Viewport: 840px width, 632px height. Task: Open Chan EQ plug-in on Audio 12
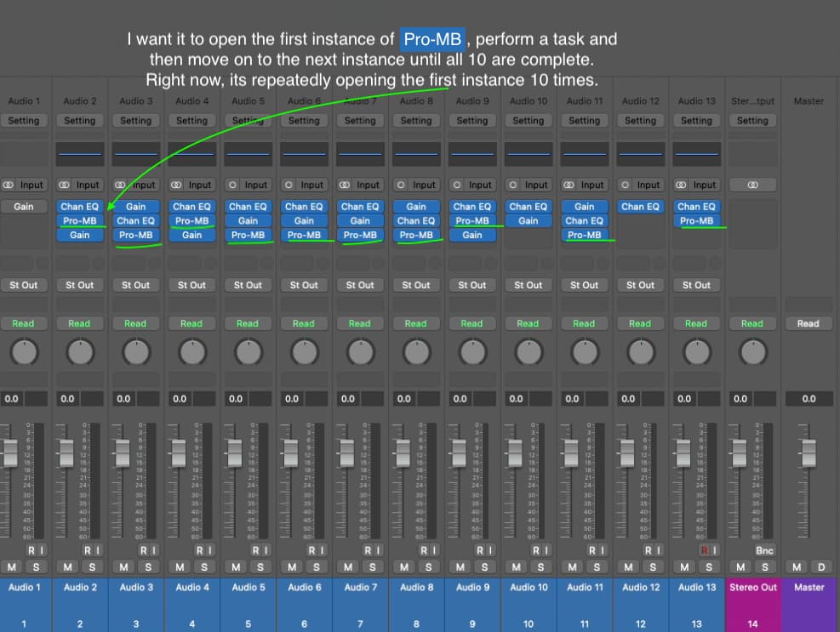tap(640, 207)
